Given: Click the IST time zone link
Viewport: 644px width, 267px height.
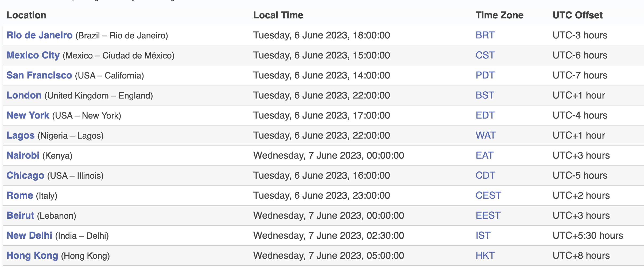Looking at the screenshot, I should tap(483, 235).
